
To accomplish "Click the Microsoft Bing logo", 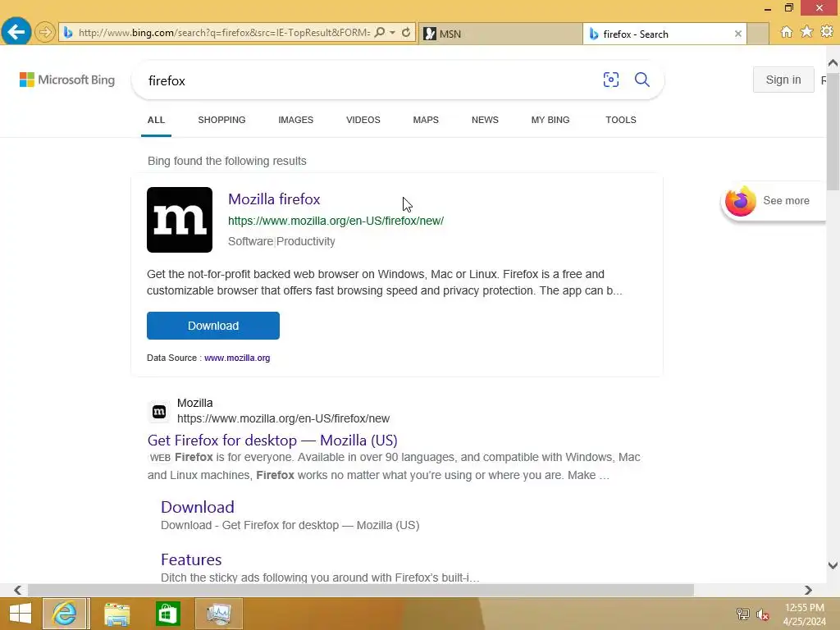I will point(67,80).
